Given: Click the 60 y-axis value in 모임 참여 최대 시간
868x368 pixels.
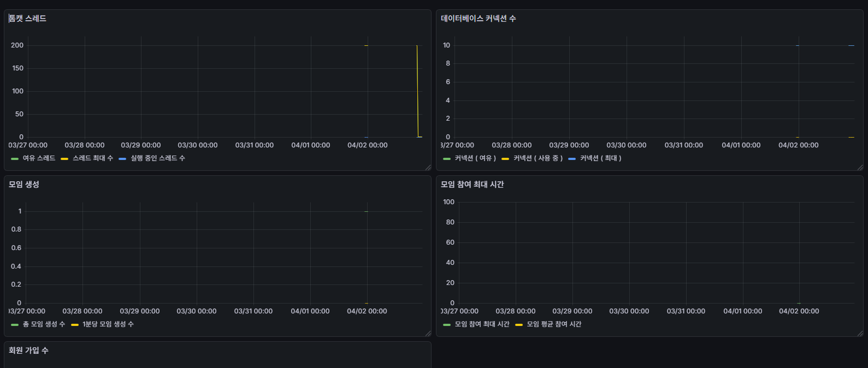Looking at the screenshot, I should (450, 242).
